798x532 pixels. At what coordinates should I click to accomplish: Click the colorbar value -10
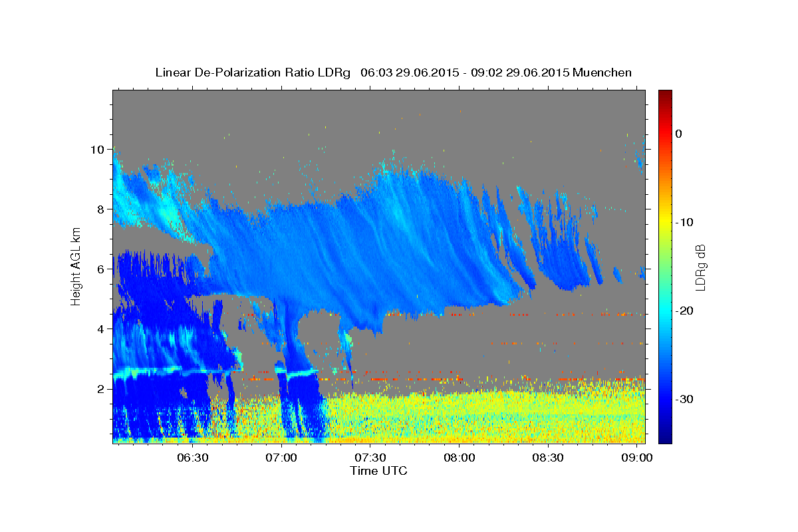[684, 222]
